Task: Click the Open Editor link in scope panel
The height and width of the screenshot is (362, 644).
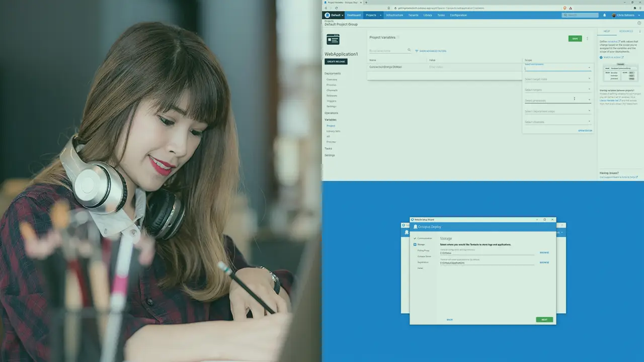Action: (x=585, y=131)
